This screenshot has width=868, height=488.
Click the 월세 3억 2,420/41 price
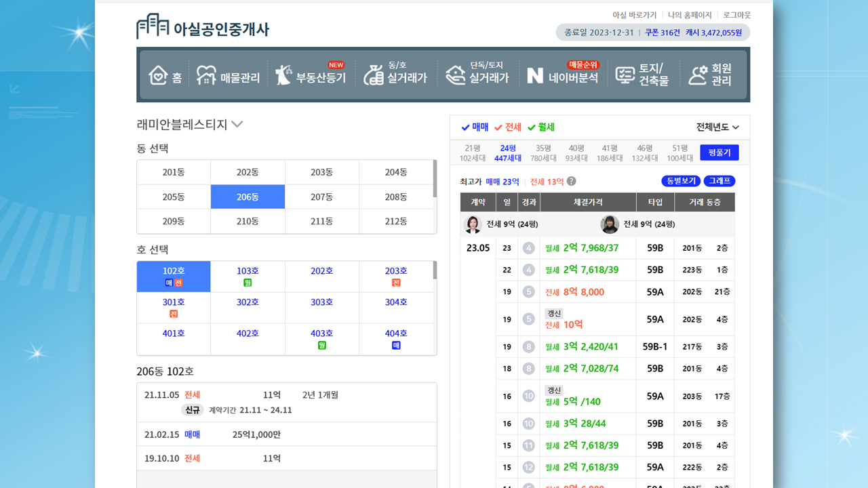click(582, 346)
